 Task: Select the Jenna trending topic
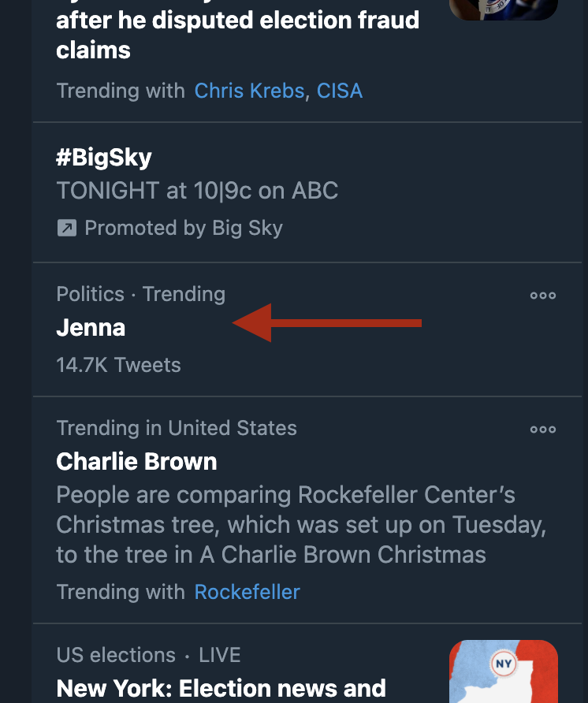pos(91,327)
